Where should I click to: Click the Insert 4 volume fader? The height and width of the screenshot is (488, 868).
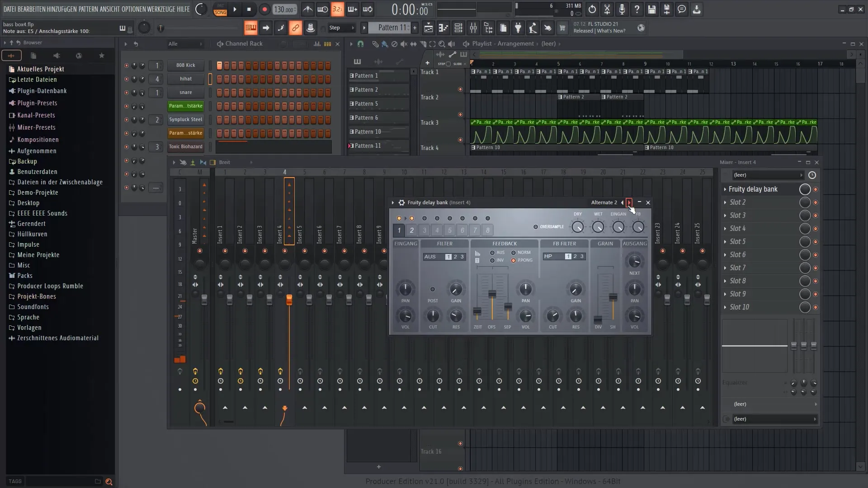[289, 300]
